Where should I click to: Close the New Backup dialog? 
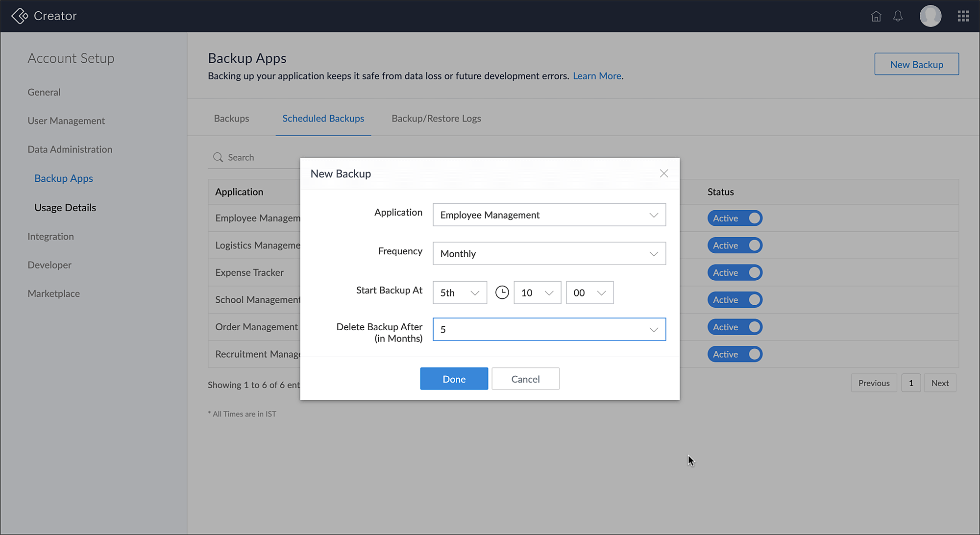(664, 173)
